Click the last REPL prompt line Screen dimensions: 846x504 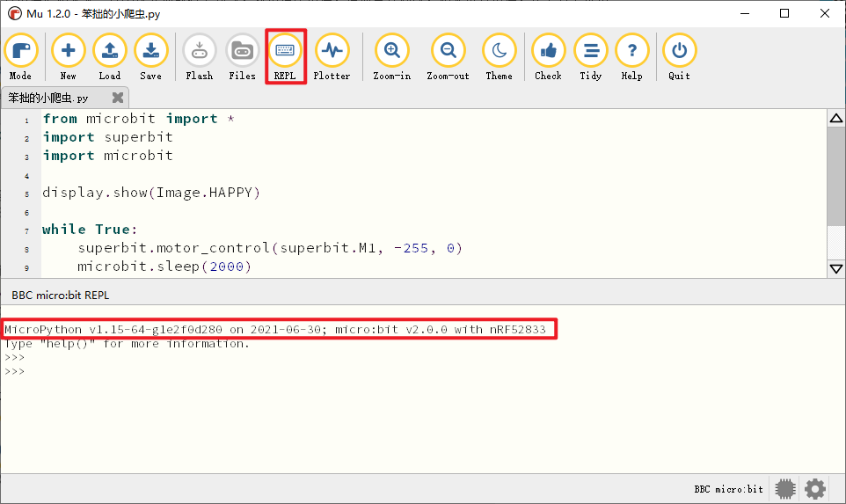(x=15, y=371)
